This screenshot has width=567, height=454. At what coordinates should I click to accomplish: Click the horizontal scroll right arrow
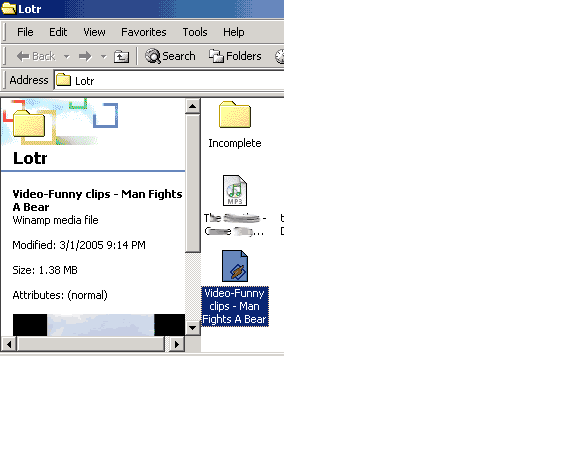[177, 344]
